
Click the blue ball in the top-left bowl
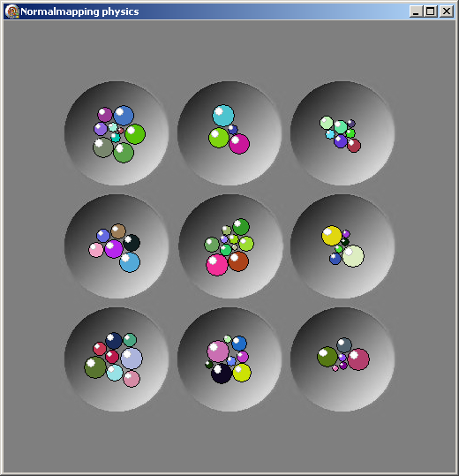124,116
